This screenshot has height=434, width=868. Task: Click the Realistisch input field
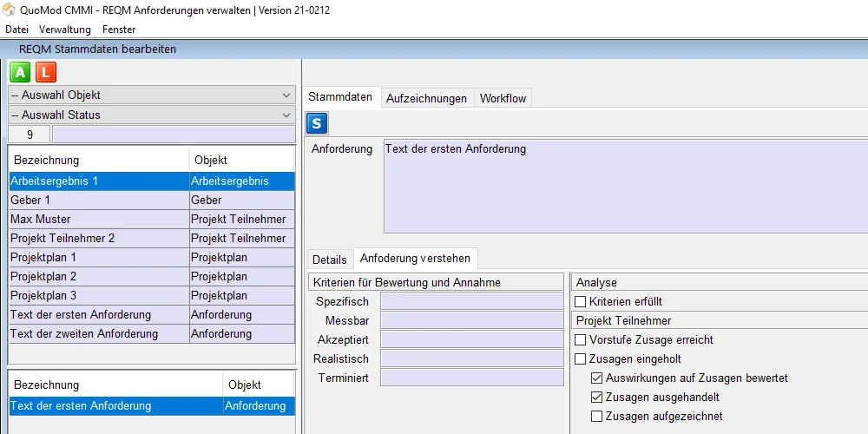click(471, 358)
